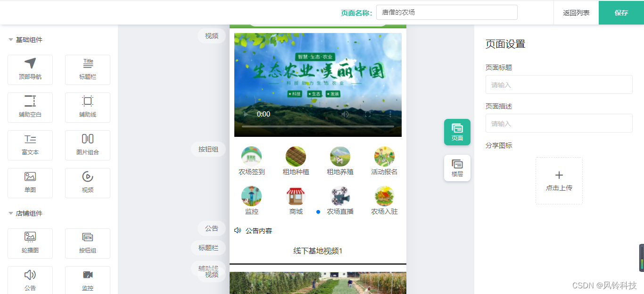Play the 生态农业 video
The width and height of the screenshot is (644, 294).
[x=246, y=114]
